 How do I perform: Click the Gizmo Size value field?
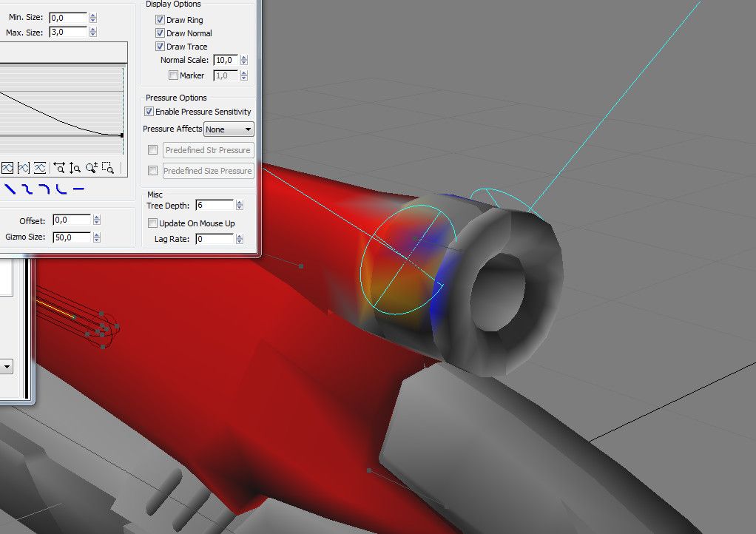point(71,237)
